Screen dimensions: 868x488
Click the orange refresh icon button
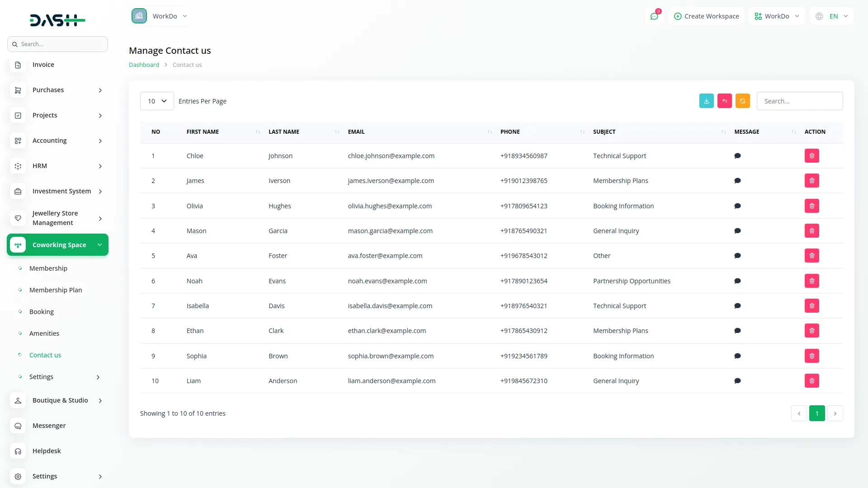pos(742,101)
